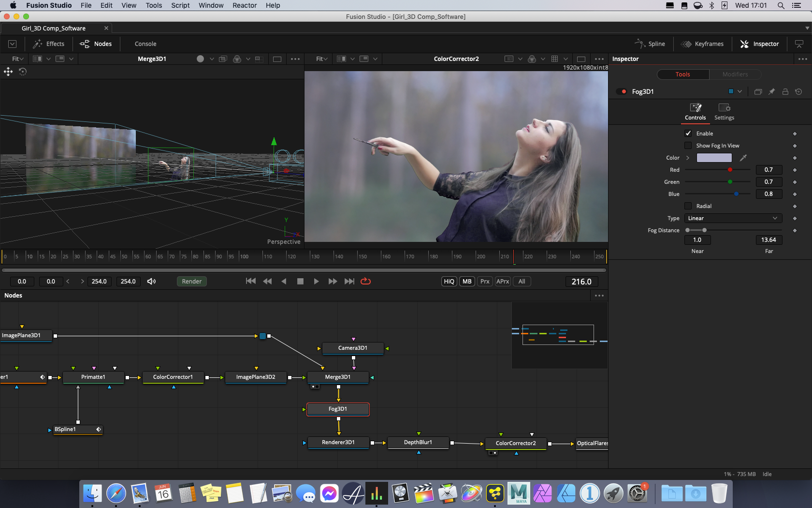
Task: Toggle the Inspector panel
Action: 759,44
